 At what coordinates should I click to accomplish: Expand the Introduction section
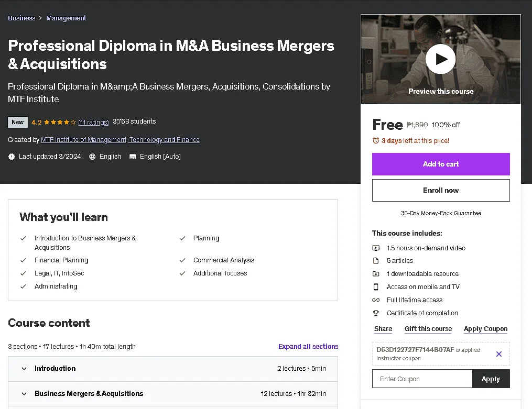pos(172,369)
